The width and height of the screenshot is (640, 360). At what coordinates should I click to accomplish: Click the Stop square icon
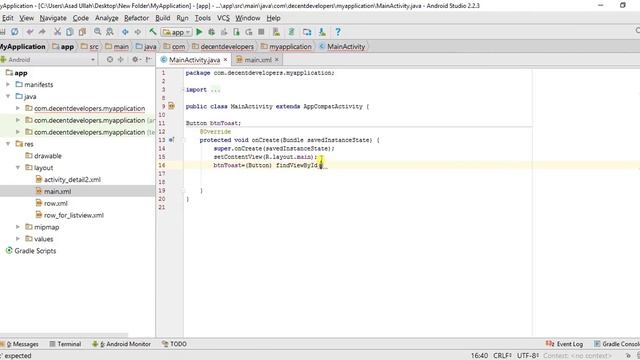pyautogui.click(x=261, y=32)
